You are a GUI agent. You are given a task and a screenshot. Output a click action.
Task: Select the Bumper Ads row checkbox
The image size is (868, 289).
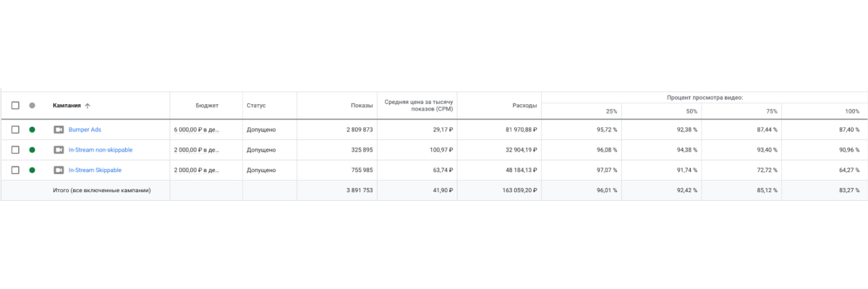15,130
